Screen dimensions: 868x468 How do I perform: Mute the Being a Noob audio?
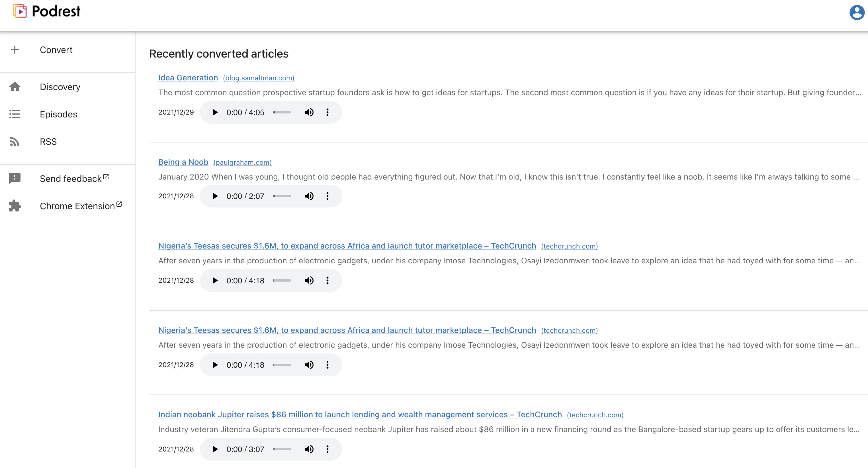click(x=309, y=196)
